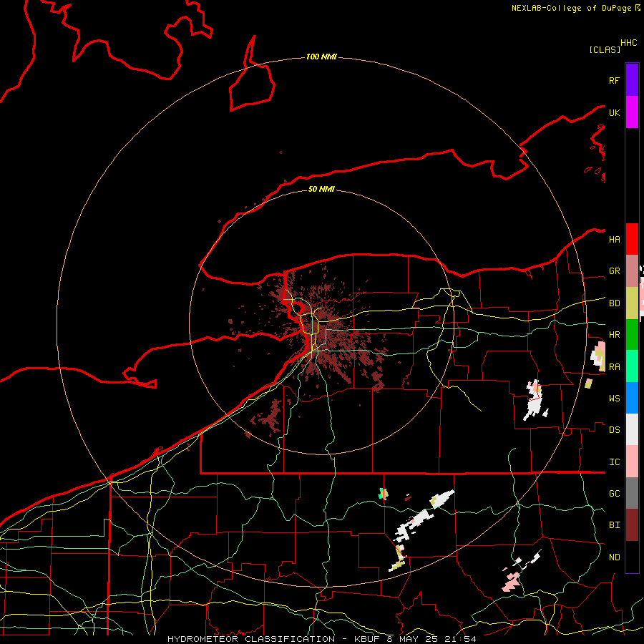Click the brown BI legend swatch

coord(632,525)
